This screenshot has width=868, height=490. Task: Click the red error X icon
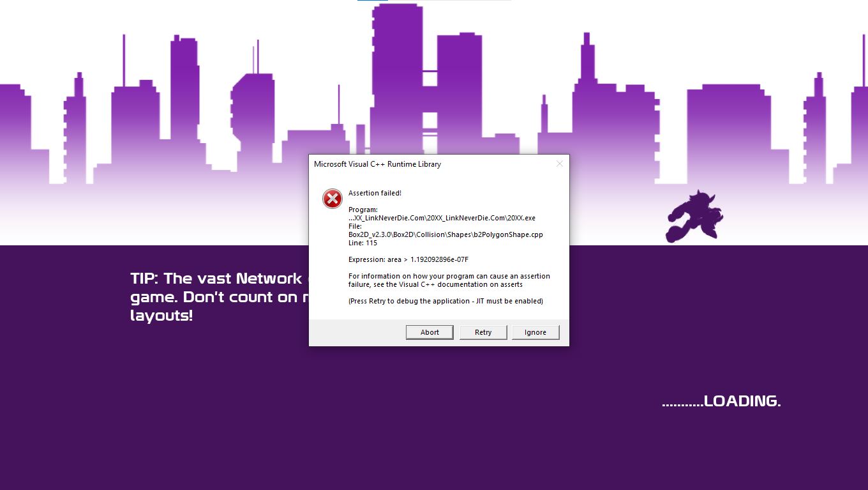(332, 199)
